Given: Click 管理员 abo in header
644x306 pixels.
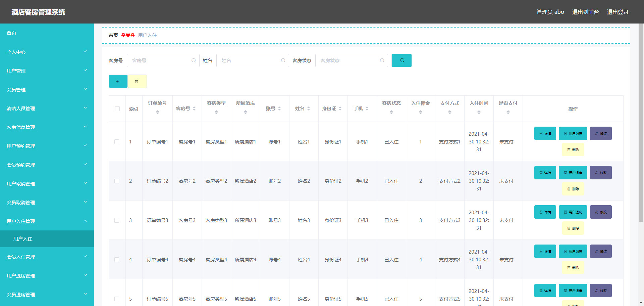Looking at the screenshot, I should coord(550,12).
